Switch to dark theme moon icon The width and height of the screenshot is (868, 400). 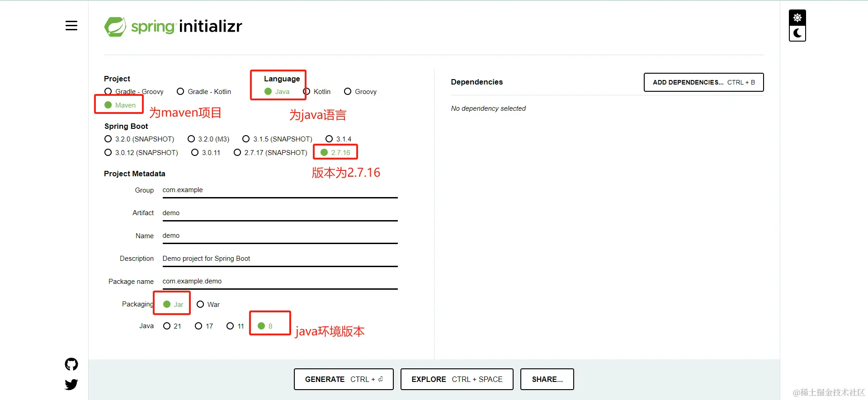[797, 33]
